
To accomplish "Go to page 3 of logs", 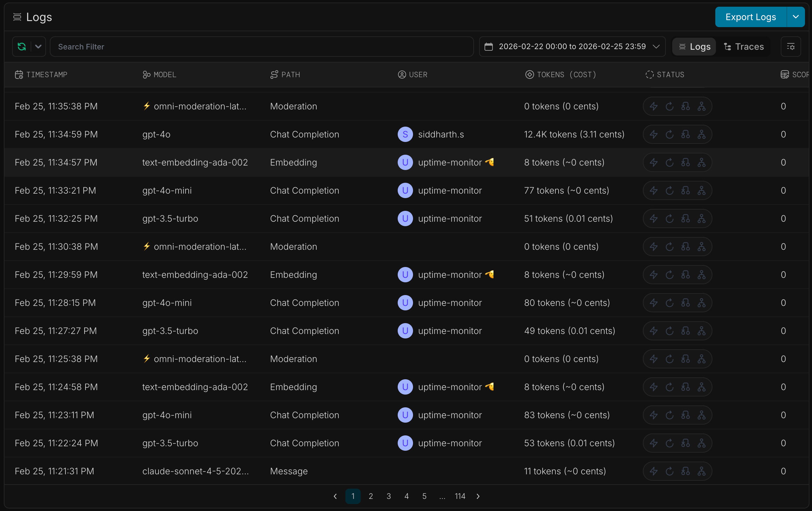I will coord(389,496).
